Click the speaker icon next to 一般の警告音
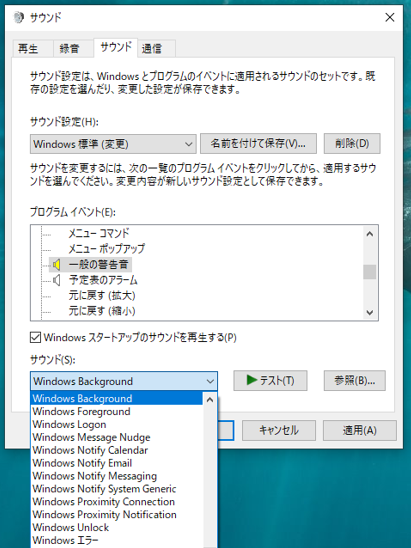Image resolution: width=411 pixels, height=548 pixels. point(57,265)
